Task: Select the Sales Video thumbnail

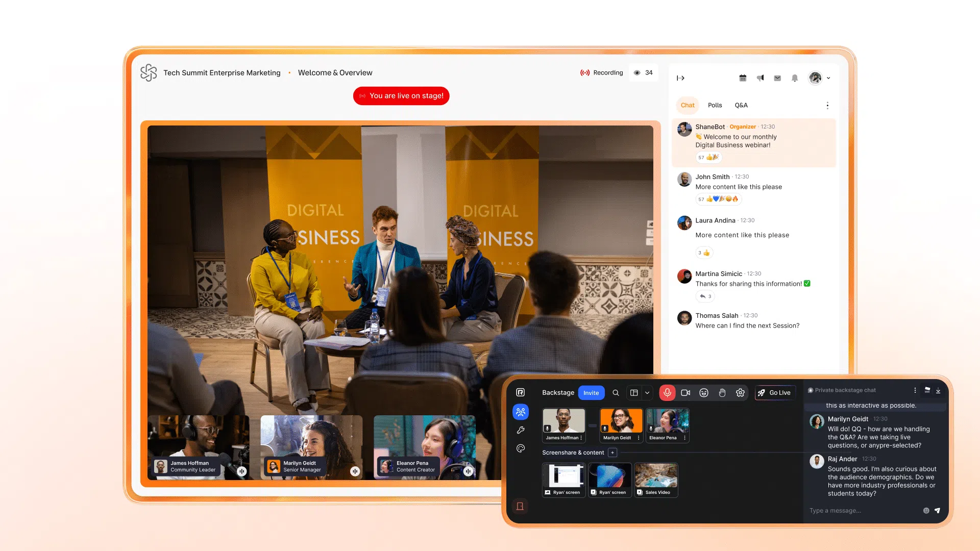Action: pos(656,480)
